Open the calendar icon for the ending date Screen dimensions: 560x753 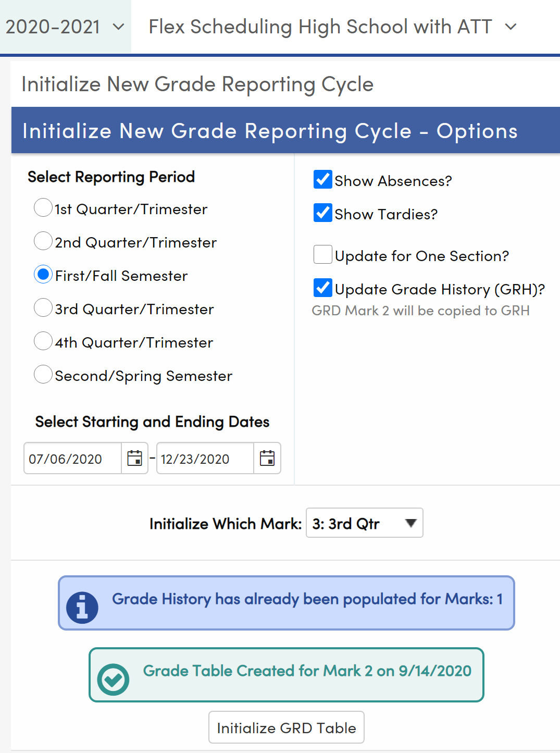click(x=267, y=458)
